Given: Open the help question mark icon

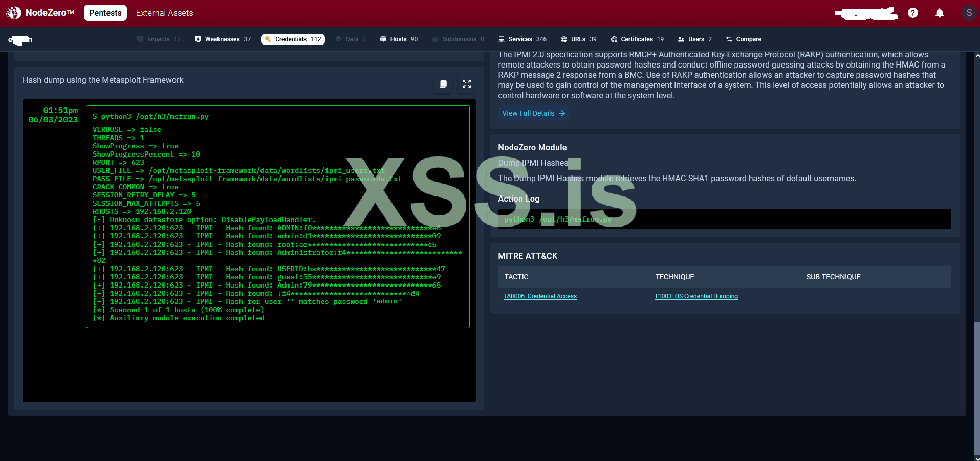Looking at the screenshot, I should click(913, 13).
